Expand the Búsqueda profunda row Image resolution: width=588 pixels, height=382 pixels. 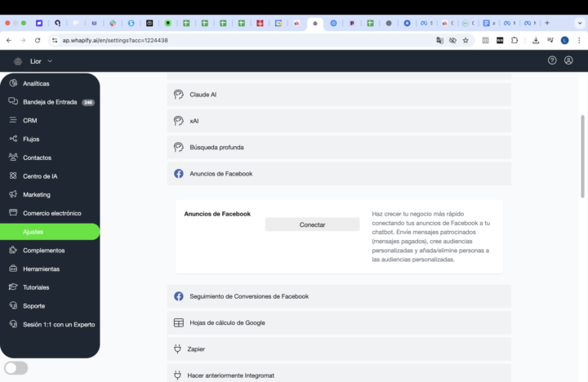pyautogui.click(x=339, y=147)
